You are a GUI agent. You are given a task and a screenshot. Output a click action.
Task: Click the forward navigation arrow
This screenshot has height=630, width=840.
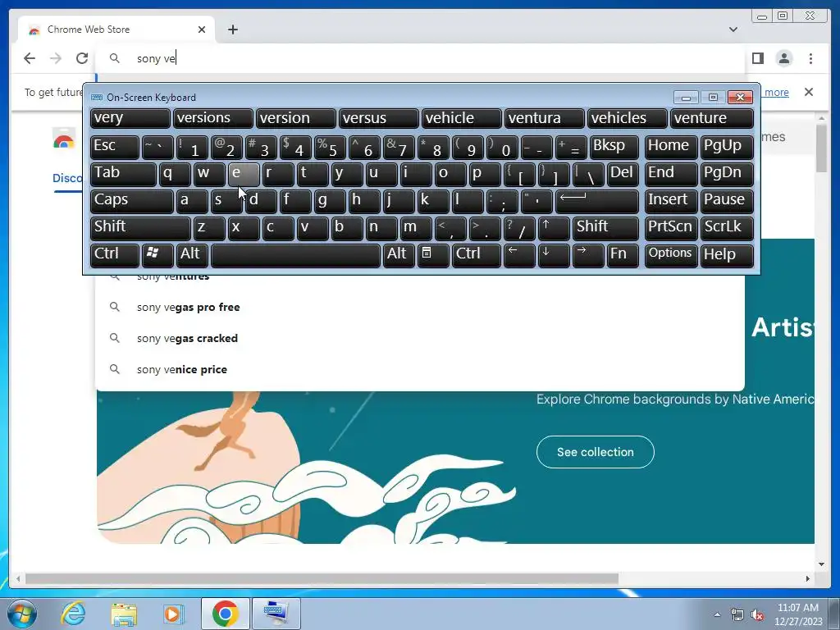point(56,58)
